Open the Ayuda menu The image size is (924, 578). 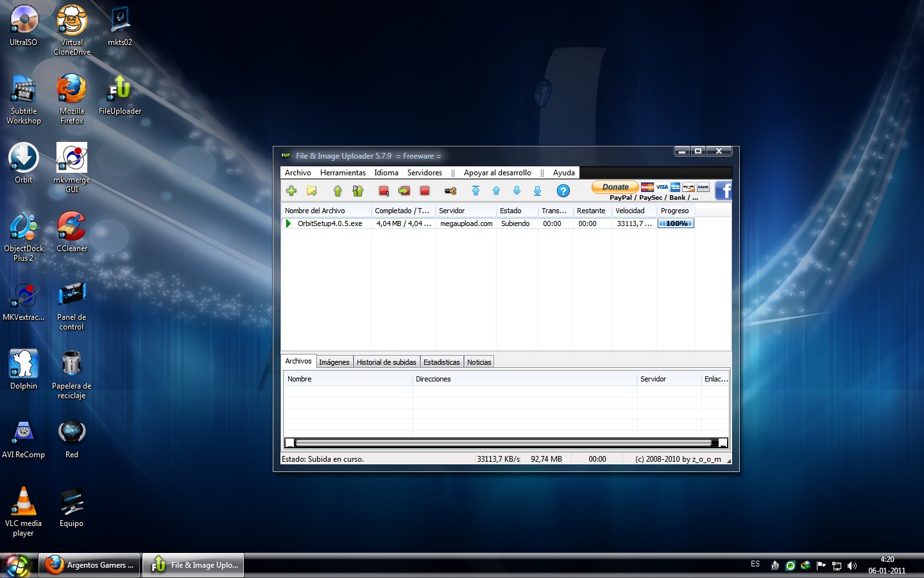click(564, 173)
